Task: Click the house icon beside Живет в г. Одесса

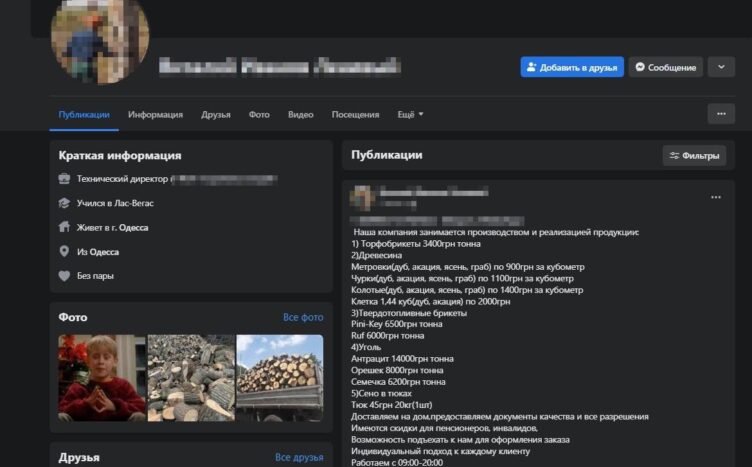Action: pos(65,227)
